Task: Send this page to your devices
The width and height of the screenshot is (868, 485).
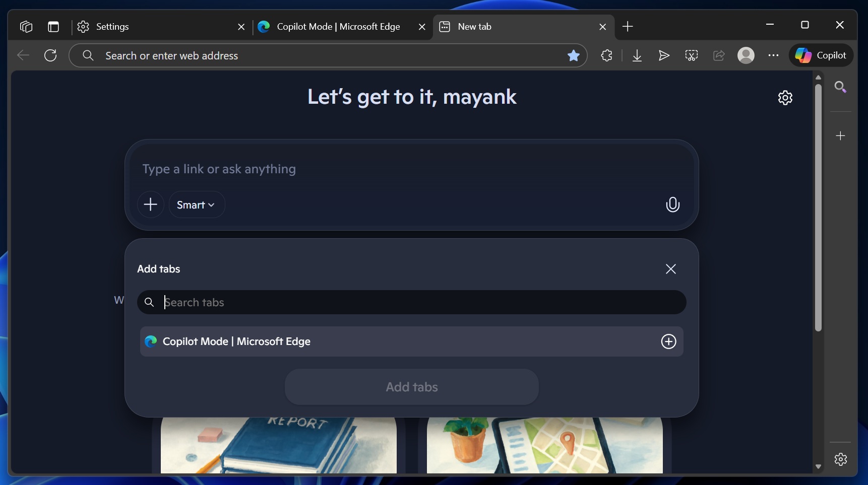Action: pyautogui.click(x=664, y=55)
